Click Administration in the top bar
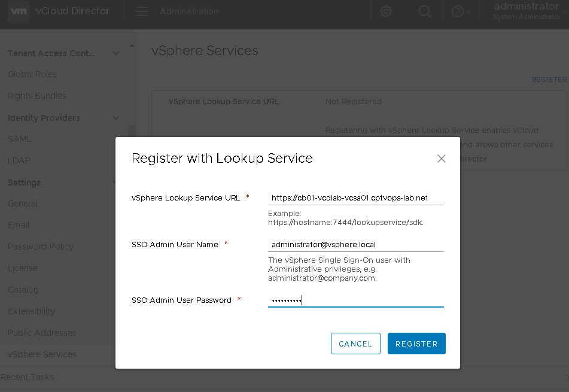The width and height of the screenshot is (569, 392). (x=188, y=11)
